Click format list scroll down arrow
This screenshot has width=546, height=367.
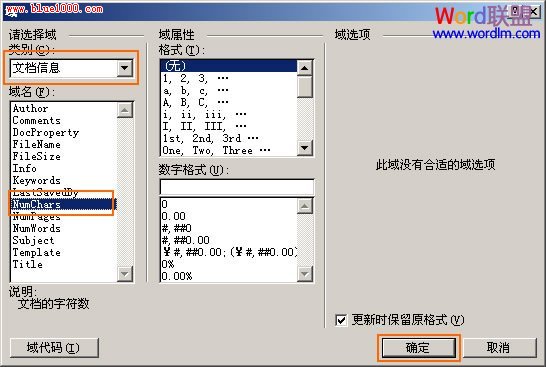pos(305,148)
